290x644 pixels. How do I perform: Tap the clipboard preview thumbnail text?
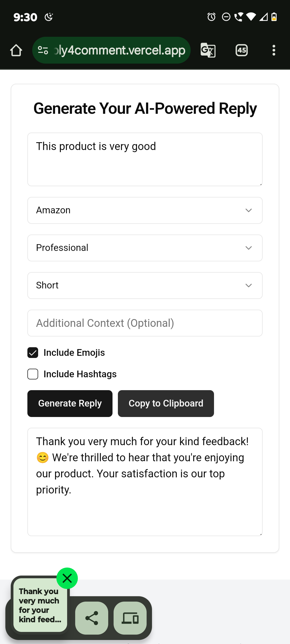pyautogui.click(x=40, y=605)
